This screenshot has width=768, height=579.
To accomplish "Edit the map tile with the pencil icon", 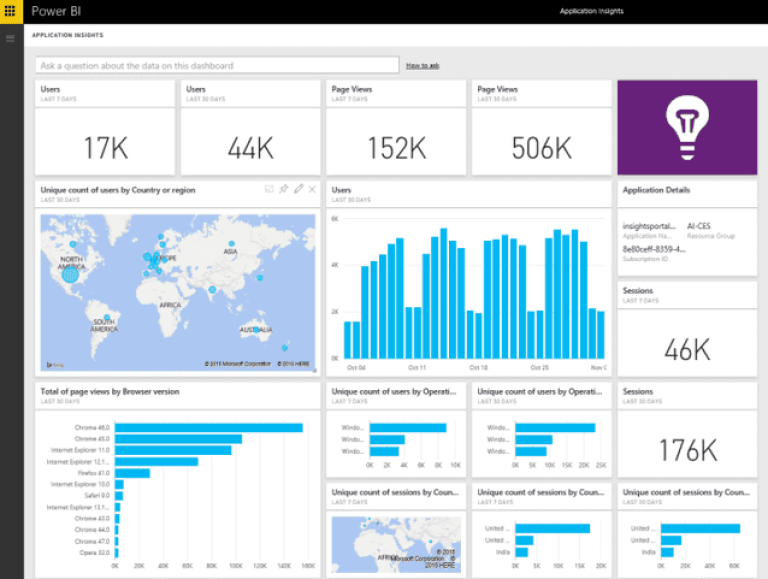I will coord(298,189).
